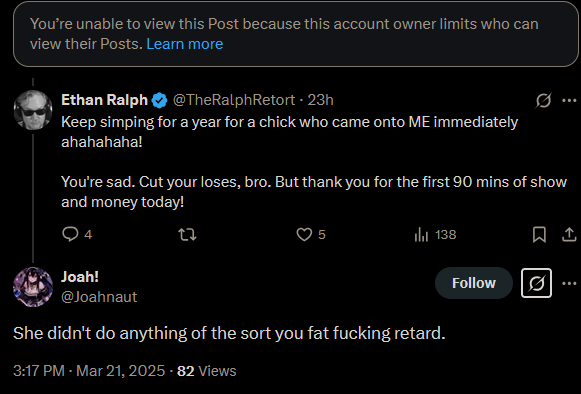This screenshot has width=581, height=394.
Task: Open the 23h timestamp link
Action: click(x=321, y=100)
